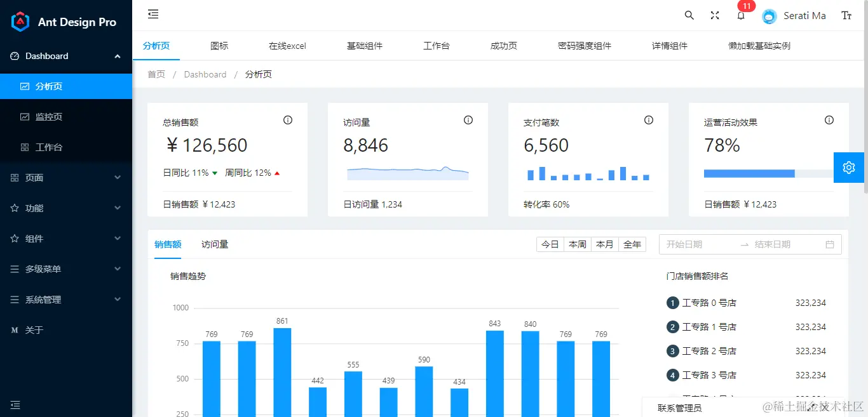Viewport: 868px width, 417px height.
Task: Show info tooltip for 支付笔数 card
Action: click(649, 120)
